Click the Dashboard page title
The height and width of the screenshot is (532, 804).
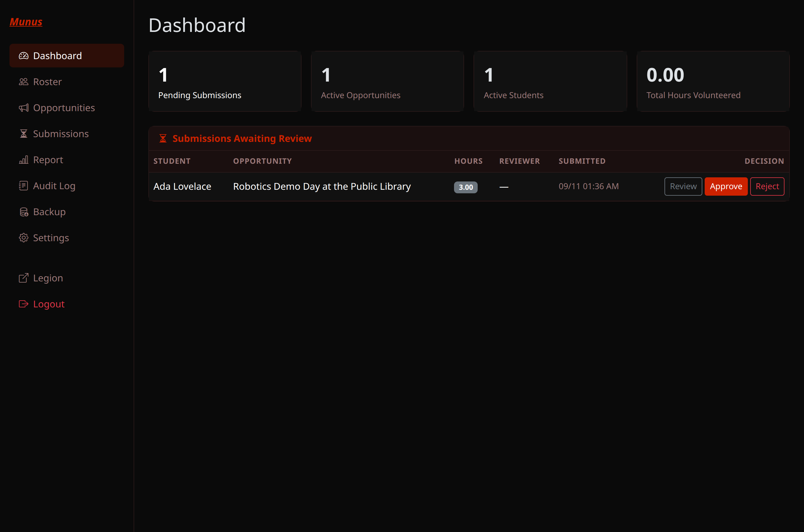[197, 25]
